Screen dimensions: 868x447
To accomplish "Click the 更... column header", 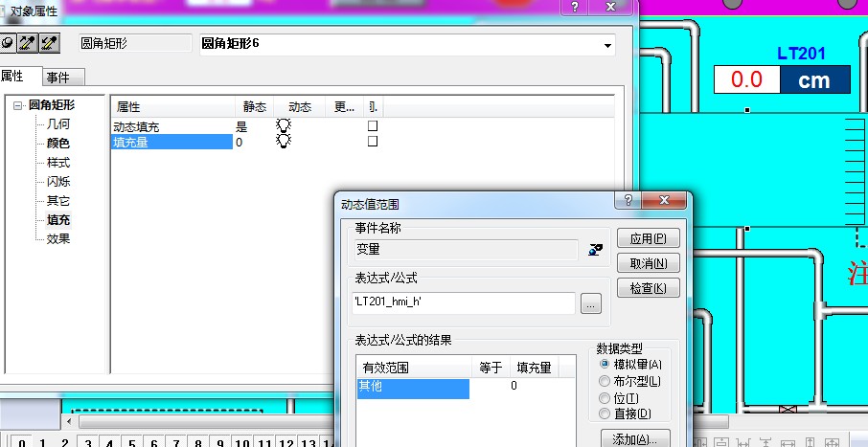I will (344, 107).
